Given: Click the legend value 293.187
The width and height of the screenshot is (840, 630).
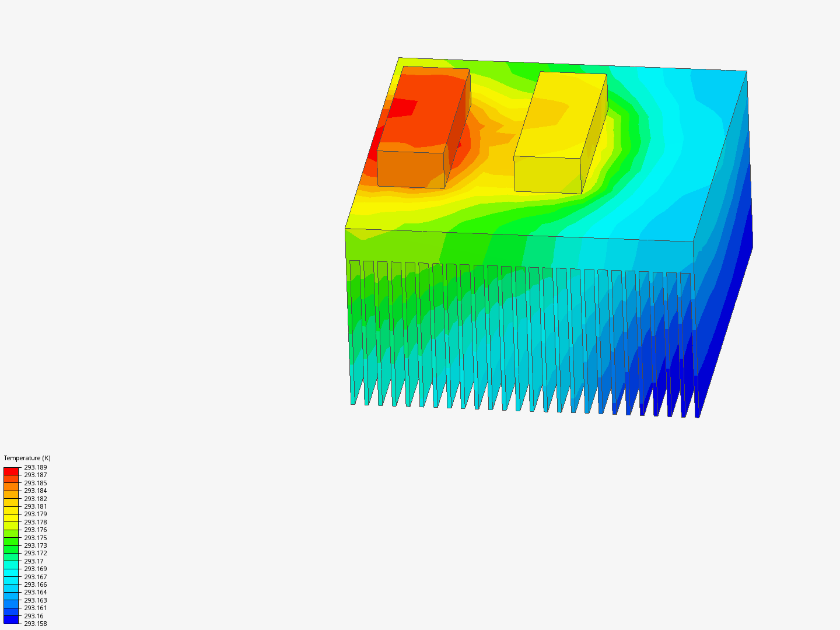Looking at the screenshot, I should click(x=36, y=475).
